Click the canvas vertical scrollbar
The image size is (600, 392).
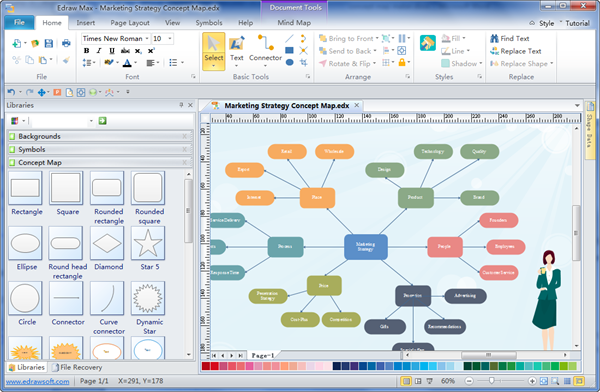(x=576, y=233)
